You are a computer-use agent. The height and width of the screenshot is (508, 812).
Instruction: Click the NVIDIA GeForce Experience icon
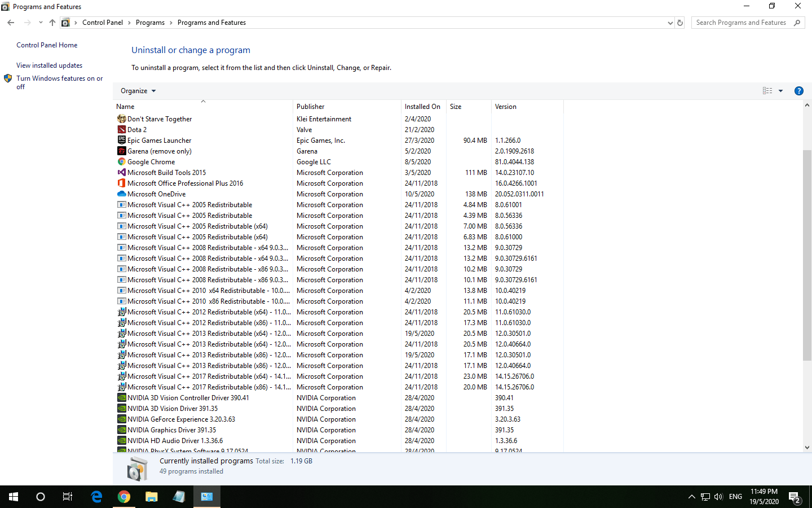pyautogui.click(x=121, y=419)
